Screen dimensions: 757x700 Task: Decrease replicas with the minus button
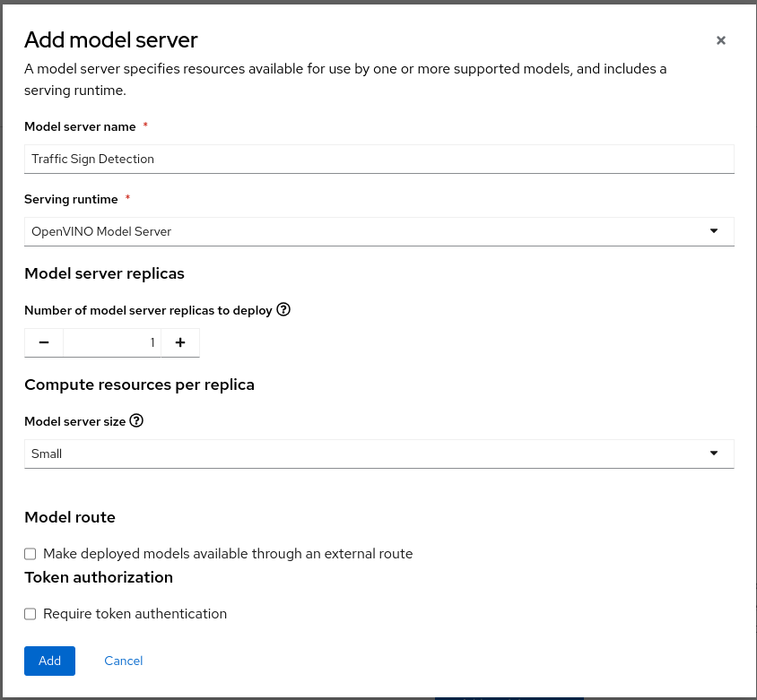coord(44,342)
